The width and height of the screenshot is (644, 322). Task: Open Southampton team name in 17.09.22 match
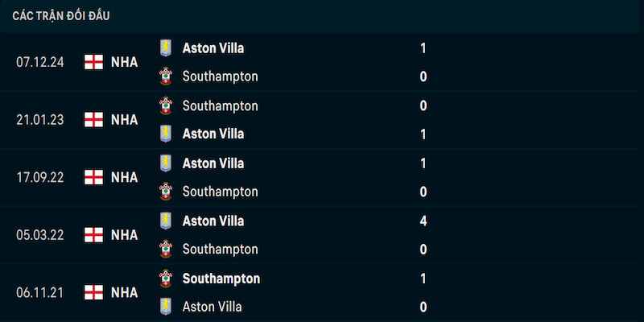point(220,192)
